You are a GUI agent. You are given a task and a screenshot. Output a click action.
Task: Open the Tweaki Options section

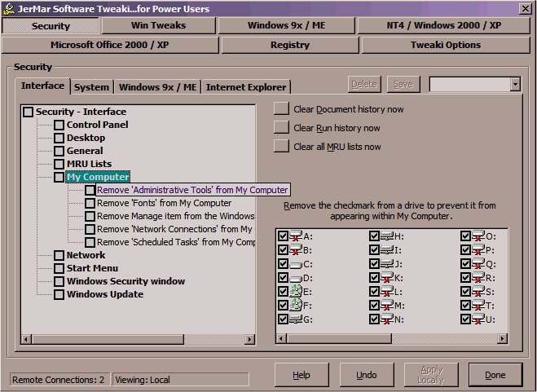point(446,45)
